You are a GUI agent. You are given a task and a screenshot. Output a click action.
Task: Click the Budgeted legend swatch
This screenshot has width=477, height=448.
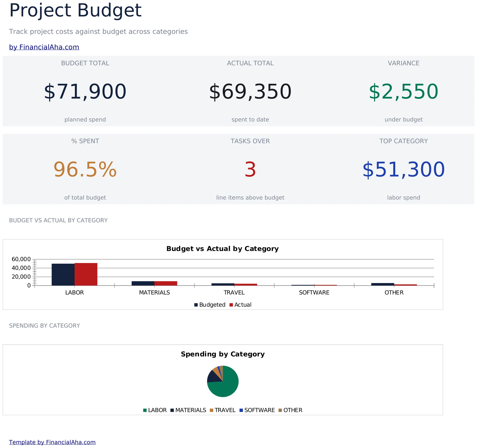pyautogui.click(x=196, y=305)
